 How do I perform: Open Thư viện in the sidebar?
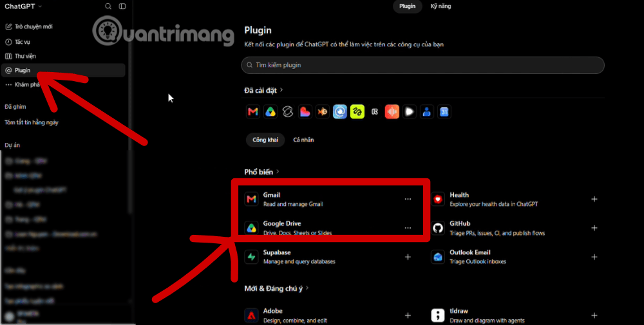21,56
